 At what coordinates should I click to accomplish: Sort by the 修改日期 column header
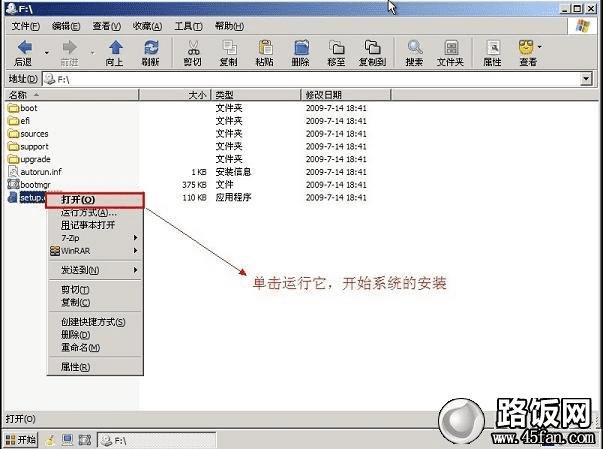[x=345, y=95]
